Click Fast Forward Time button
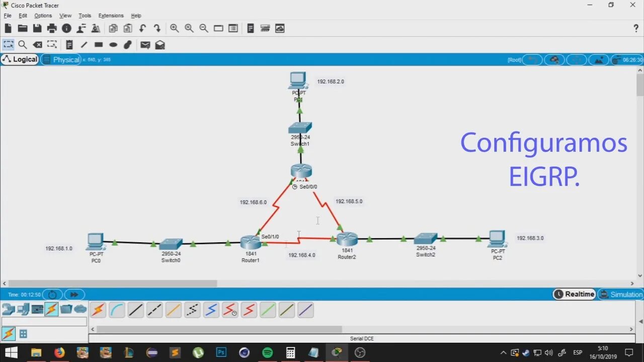This screenshot has width=644, height=362. (74, 295)
